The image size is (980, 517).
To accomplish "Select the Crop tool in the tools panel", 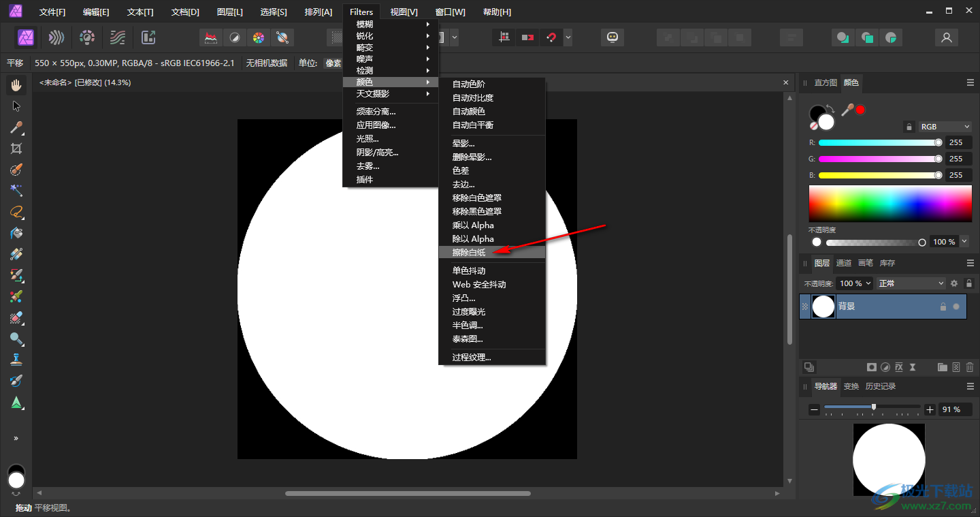I will coord(16,148).
